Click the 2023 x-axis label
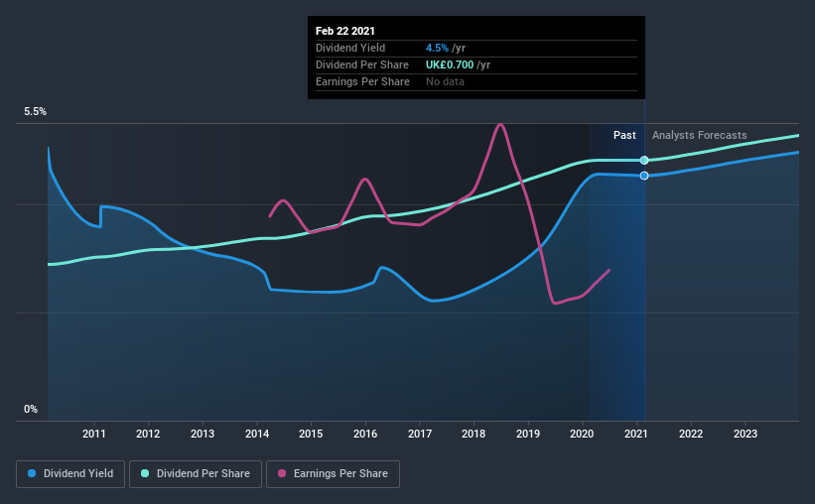Viewport: 815px width, 504px height. 746,434
